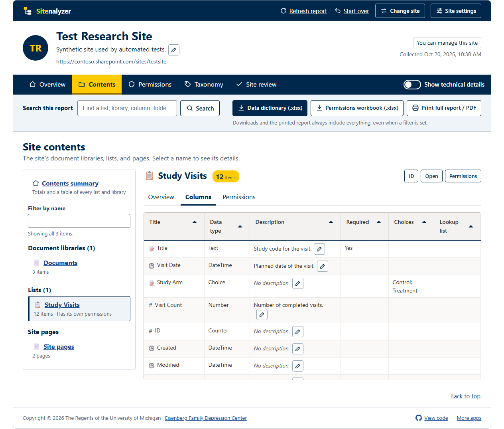Click View code link
504x429 pixels.
click(436, 418)
